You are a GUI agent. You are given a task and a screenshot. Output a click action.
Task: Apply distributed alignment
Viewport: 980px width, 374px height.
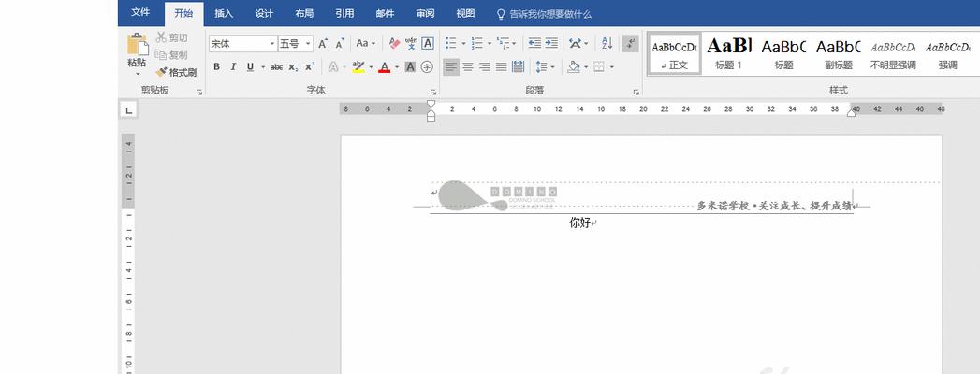pos(519,66)
